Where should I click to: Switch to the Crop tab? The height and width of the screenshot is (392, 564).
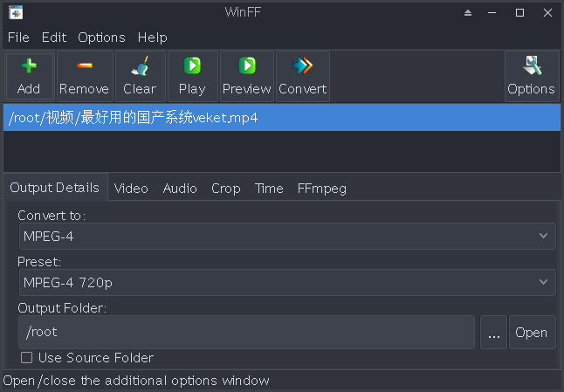coord(226,189)
